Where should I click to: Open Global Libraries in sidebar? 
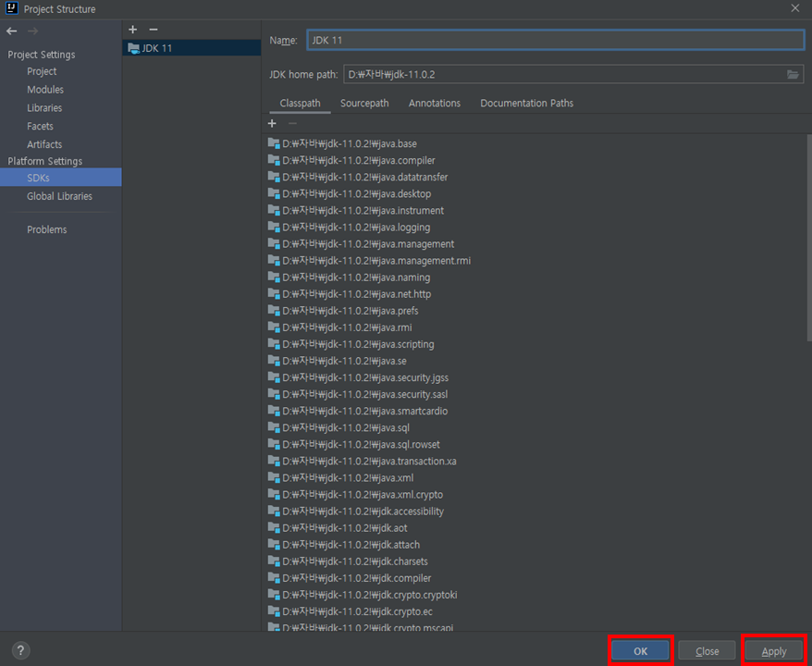click(x=61, y=196)
